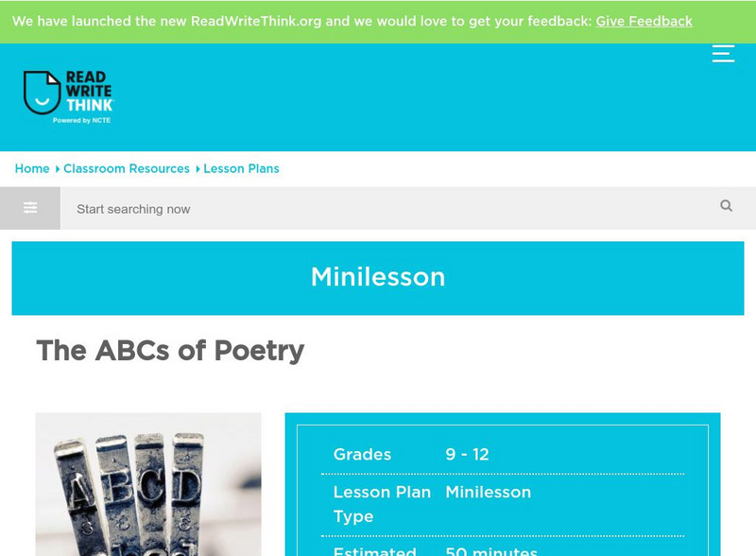Open the search filter sliders icon

(x=30, y=208)
